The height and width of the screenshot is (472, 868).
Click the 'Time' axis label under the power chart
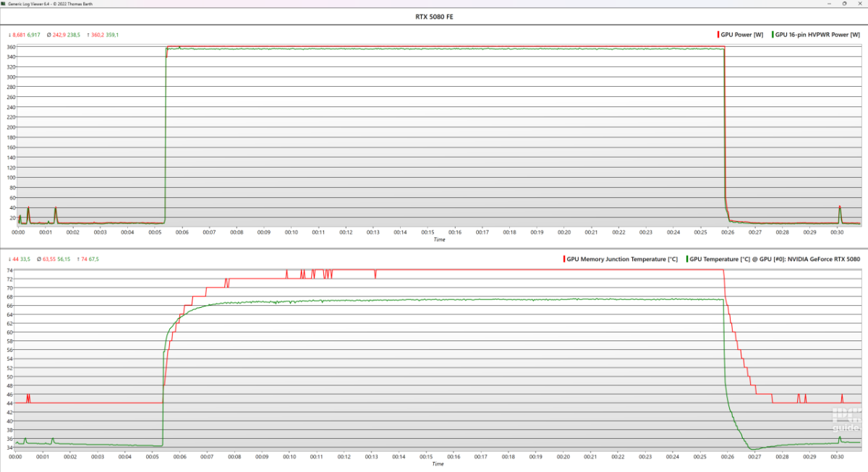[439, 239]
